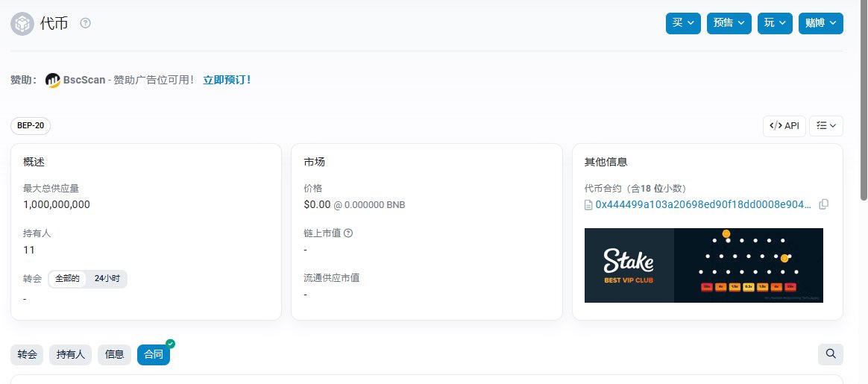Image resolution: width=868 pixels, height=384 pixels.
Task: Click the token logo icon beside 代币
Action: [22, 24]
